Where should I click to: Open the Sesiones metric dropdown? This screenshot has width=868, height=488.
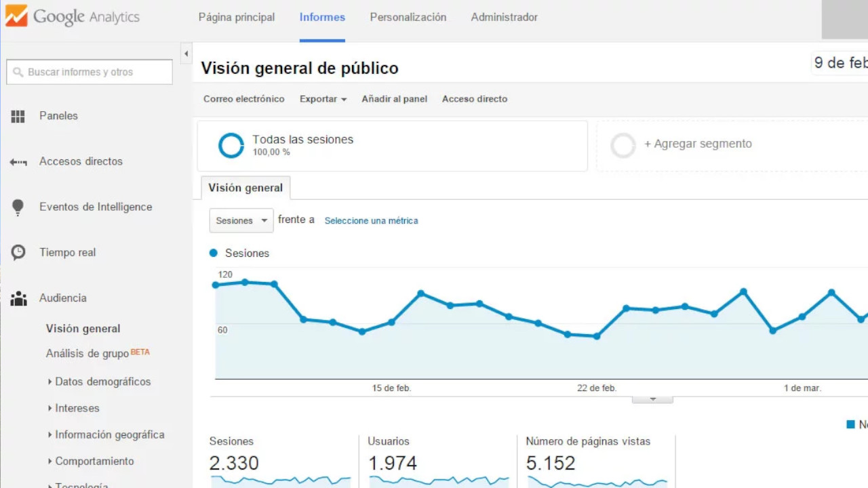(241, 220)
